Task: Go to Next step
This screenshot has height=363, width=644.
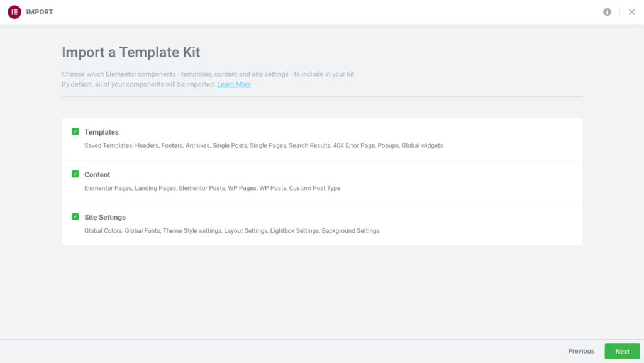Action: [x=622, y=351]
